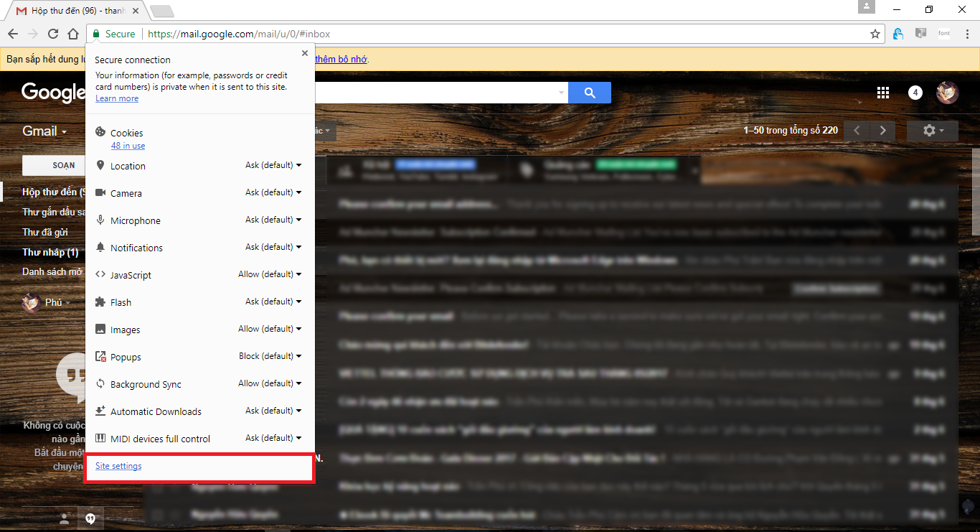Click the font extension icon

click(944, 34)
